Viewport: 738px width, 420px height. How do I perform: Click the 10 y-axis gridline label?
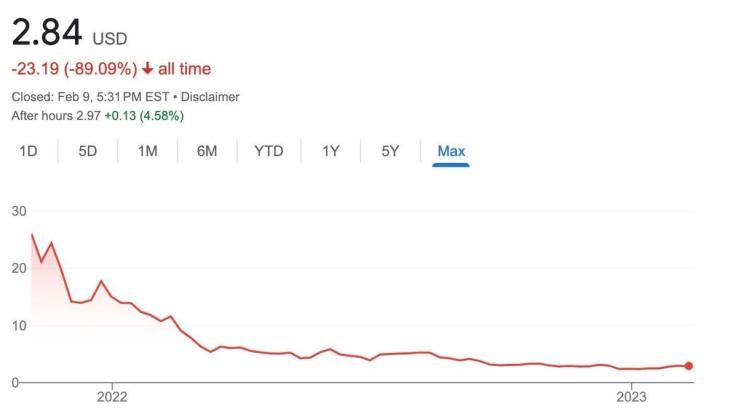click(x=19, y=325)
